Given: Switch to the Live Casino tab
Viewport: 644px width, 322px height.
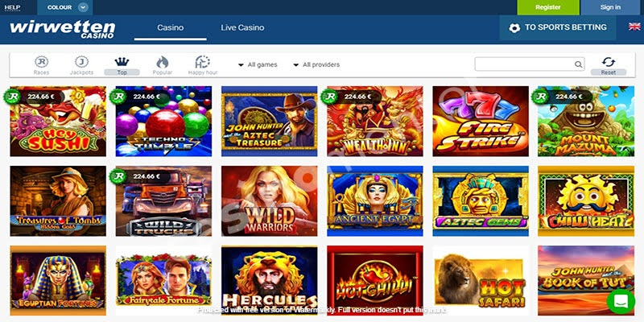Looking at the screenshot, I should [242, 28].
